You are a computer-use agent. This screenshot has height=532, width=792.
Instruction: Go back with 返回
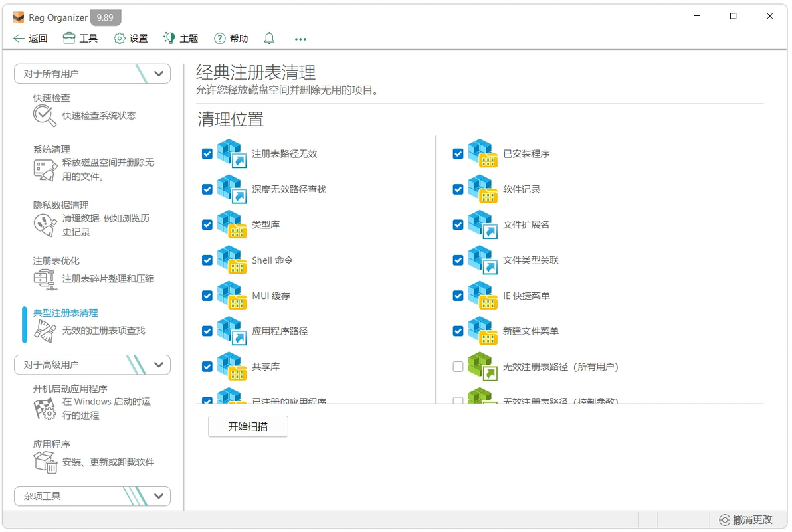pyautogui.click(x=31, y=39)
